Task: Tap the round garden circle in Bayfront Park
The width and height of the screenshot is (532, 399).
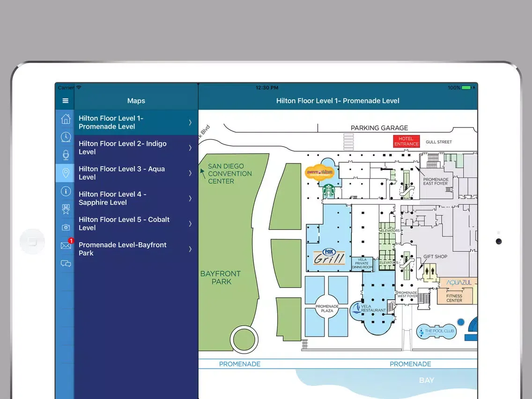Action: tap(244, 339)
